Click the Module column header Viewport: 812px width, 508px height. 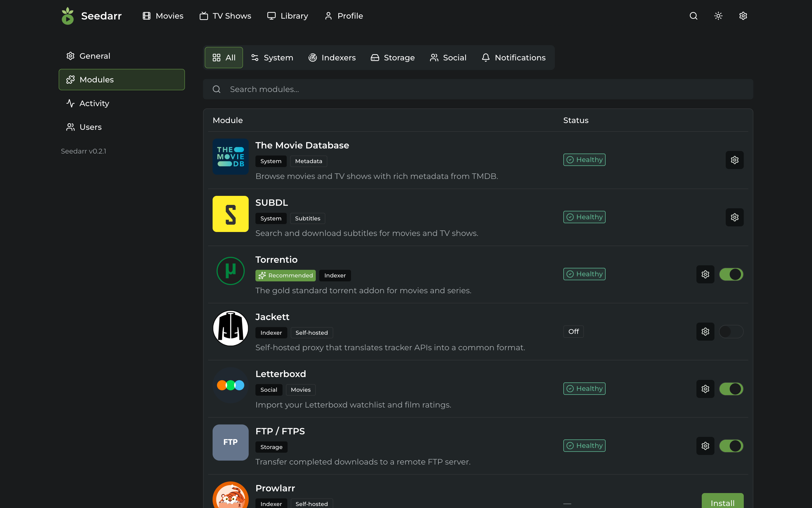[x=228, y=120]
